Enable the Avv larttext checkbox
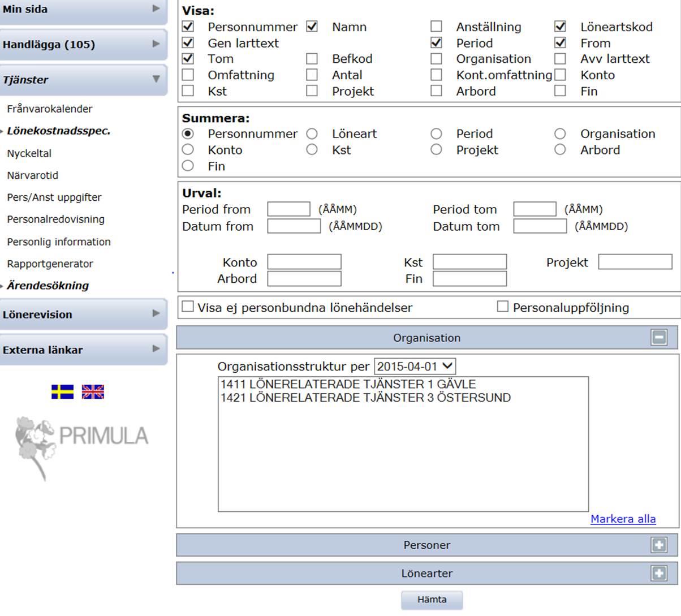 click(x=560, y=58)
